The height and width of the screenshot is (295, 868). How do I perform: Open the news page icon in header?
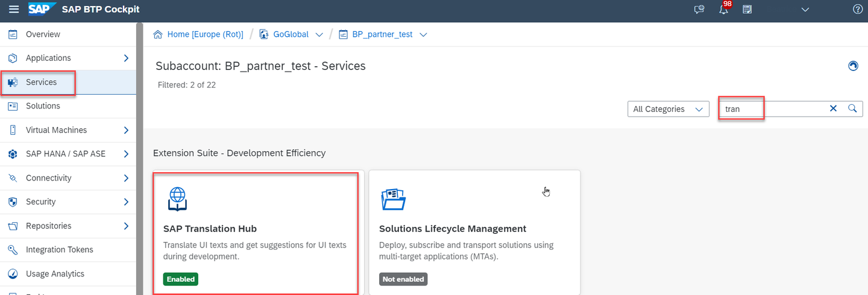(747, 9)
